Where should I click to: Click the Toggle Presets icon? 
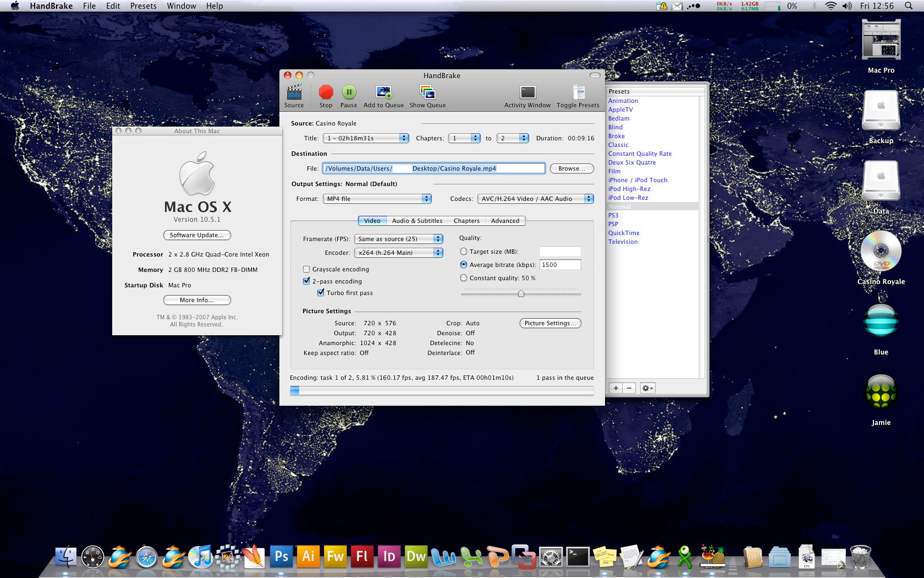[578, 92]
